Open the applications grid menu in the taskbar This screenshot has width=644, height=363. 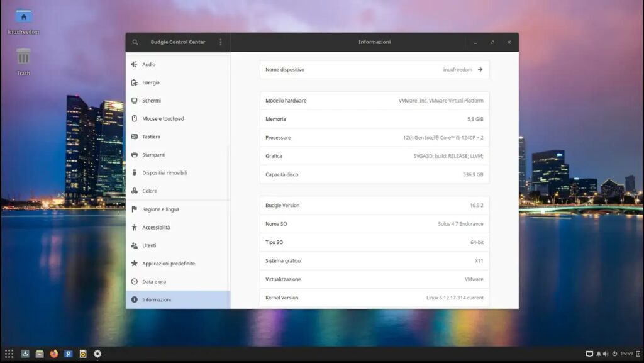11,354
